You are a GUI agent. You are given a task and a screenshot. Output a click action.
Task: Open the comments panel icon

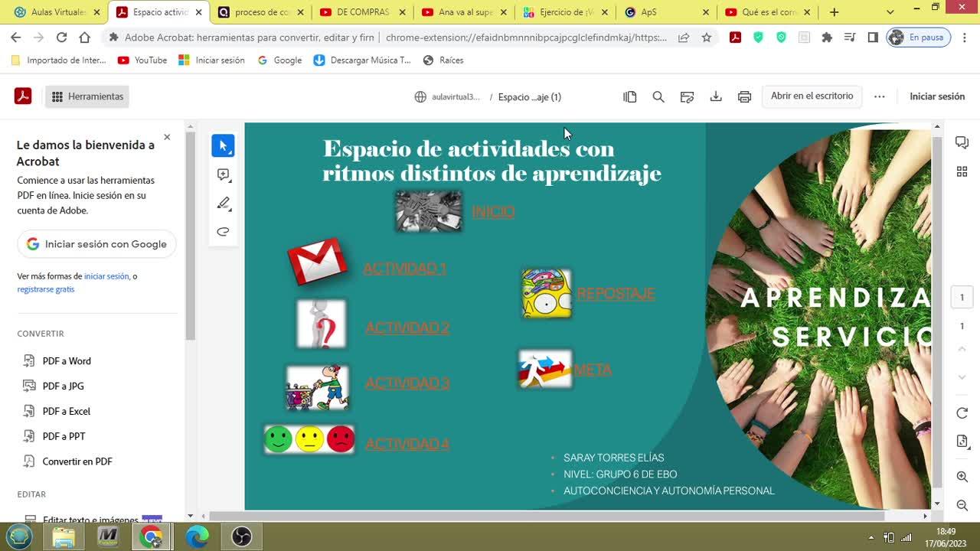(x=962, y=142)
